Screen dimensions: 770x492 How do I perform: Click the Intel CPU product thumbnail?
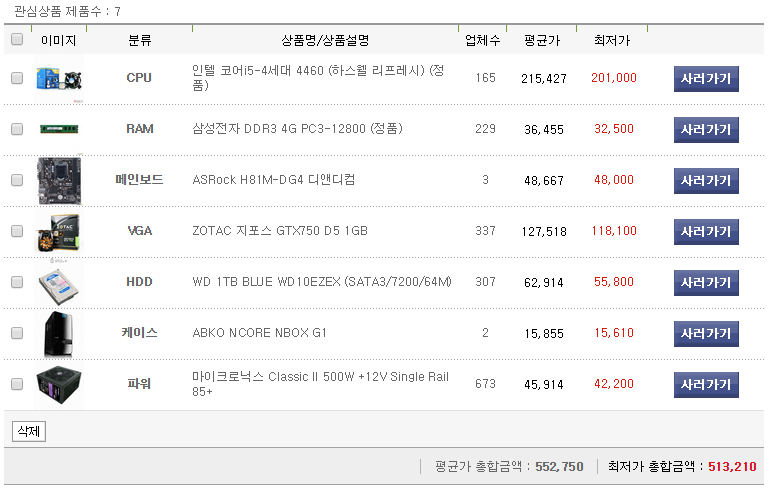[x=58, y=78]
